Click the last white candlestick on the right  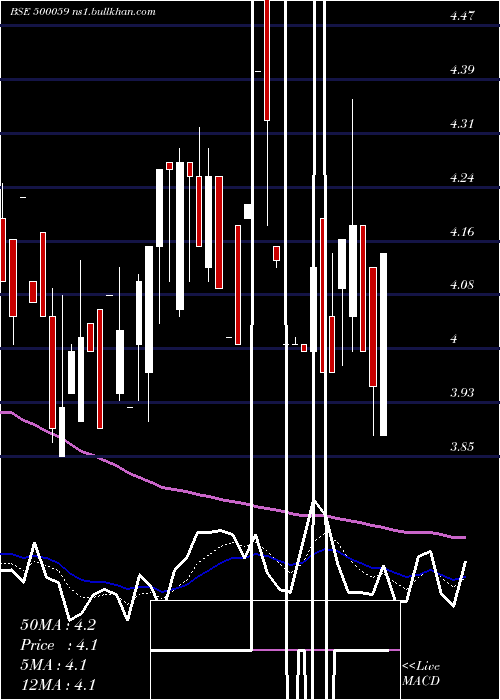[383, 344]
